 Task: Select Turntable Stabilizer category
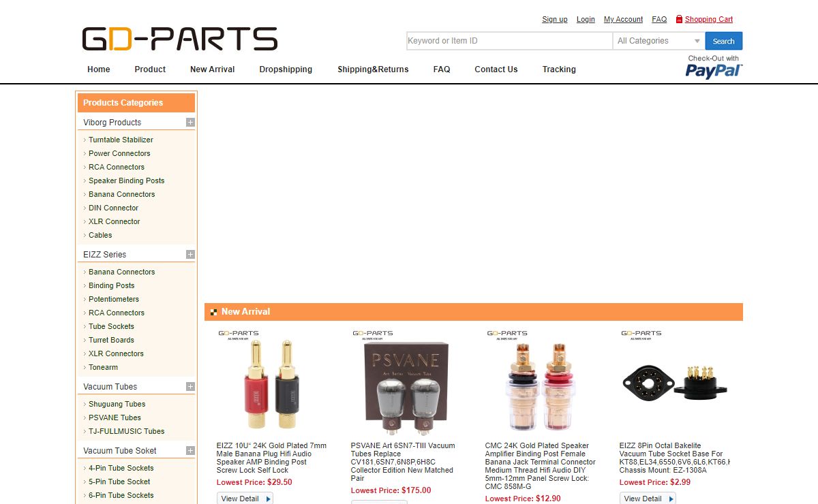click(121, 140)
